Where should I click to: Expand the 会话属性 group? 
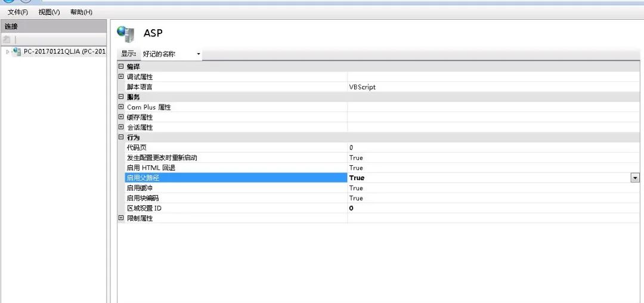tap(121, 127)
